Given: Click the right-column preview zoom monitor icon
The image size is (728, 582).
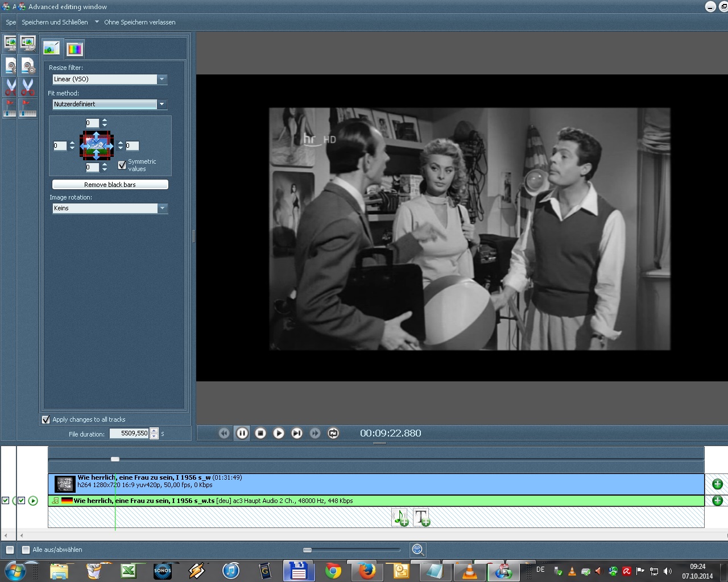Looking at the screenshot, I should [28, 43].
